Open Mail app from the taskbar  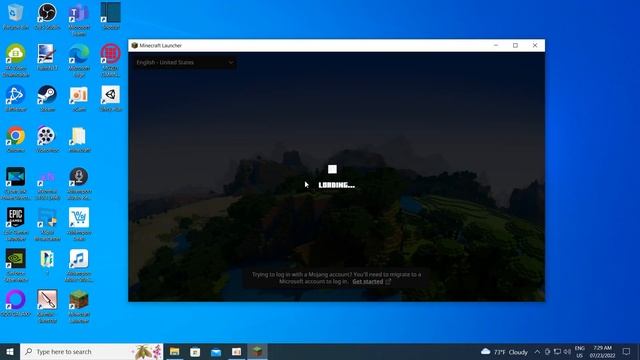(216, 351)
